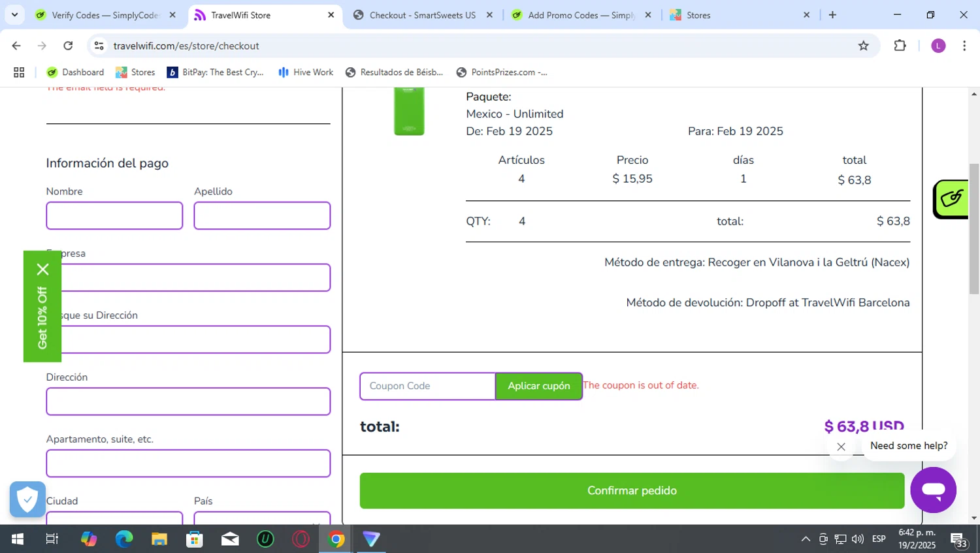This screenshot has height=553, width=980.
Task: Click the Empresa input field
Action: tap(188, 277)
